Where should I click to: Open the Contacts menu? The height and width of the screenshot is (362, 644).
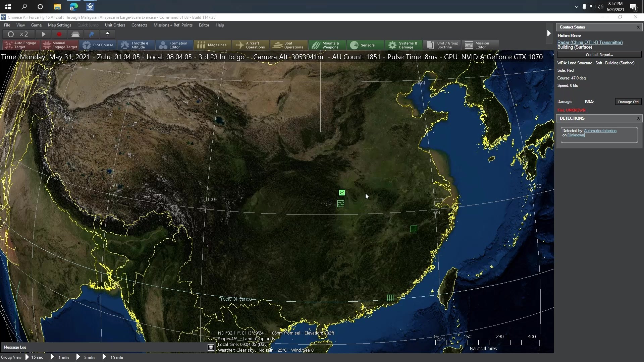click(139, 25)
